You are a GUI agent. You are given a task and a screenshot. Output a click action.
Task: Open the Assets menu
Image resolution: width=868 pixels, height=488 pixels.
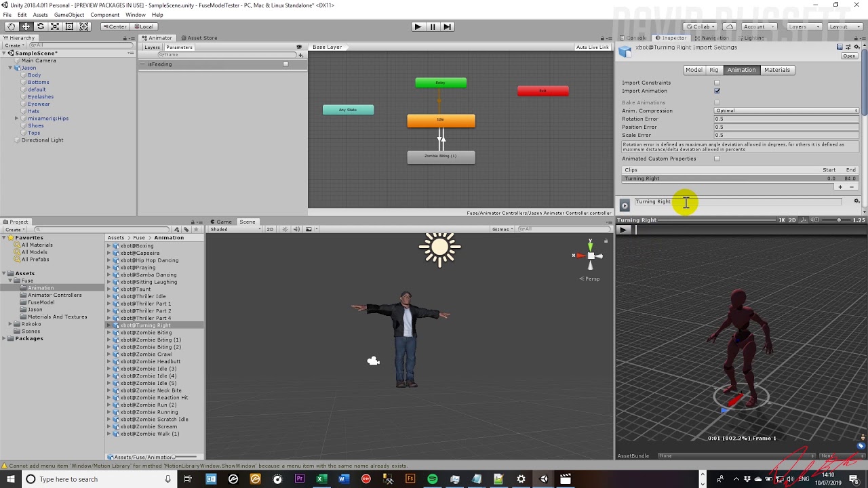40,15
